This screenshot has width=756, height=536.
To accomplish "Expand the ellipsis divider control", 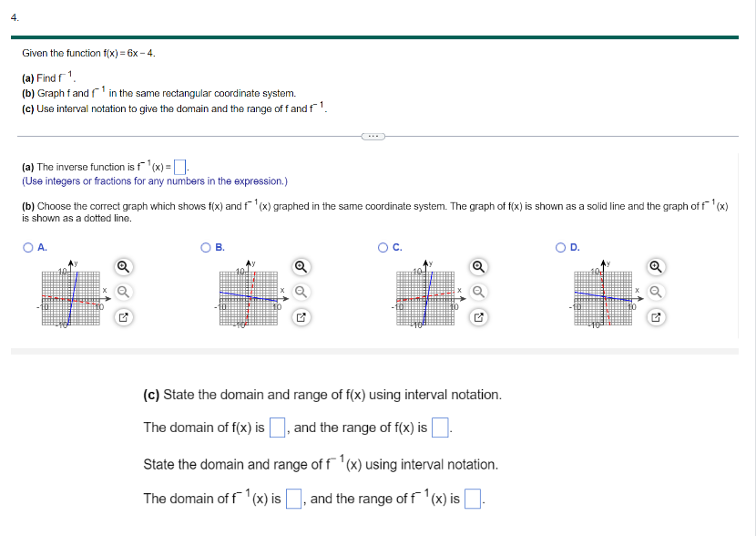I will coord(373,134).
